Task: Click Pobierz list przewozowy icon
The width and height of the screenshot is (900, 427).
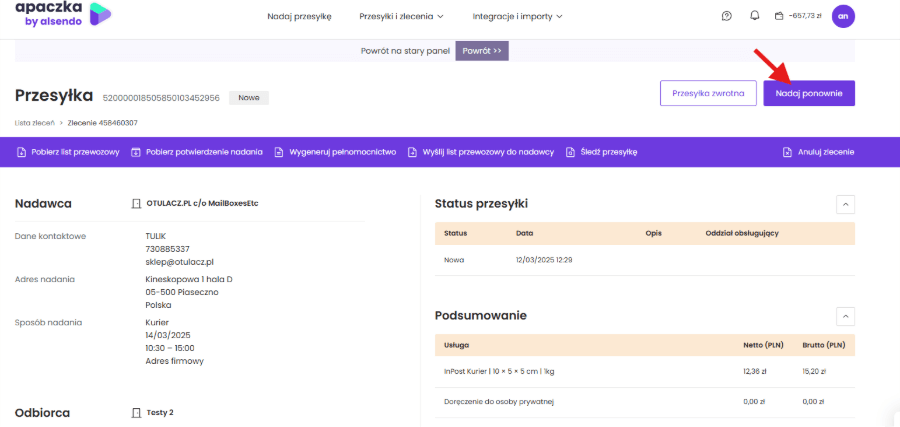Action: [21, 152]
